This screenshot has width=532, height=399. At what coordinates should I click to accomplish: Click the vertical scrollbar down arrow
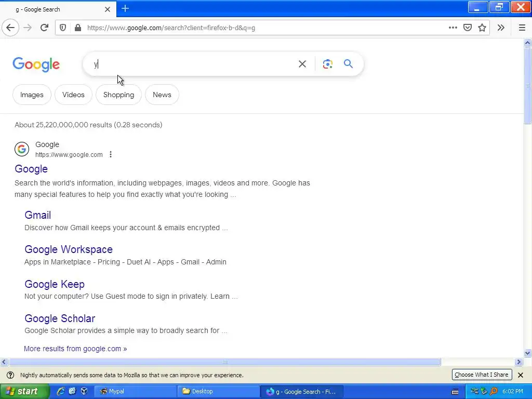click(x=527, y=353)
